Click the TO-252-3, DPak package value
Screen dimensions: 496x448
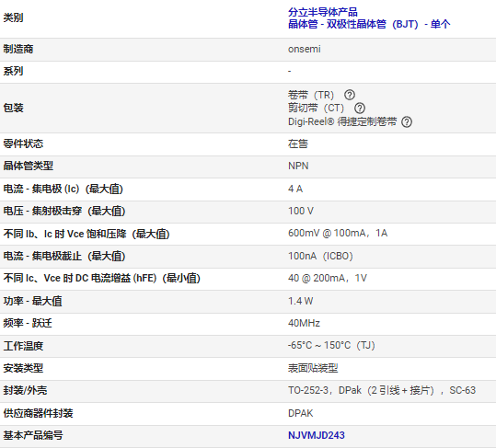pyautogui.click(x=382, y=390)
